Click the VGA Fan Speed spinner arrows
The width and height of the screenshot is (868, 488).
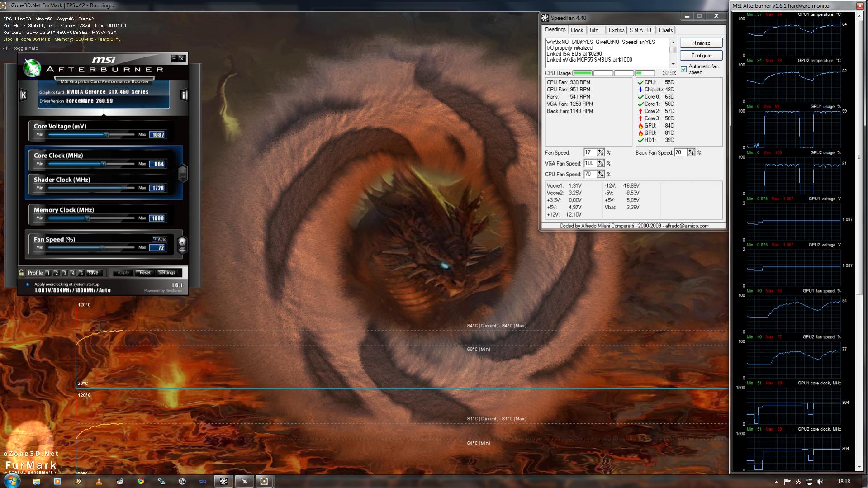(x=601, y=164)
